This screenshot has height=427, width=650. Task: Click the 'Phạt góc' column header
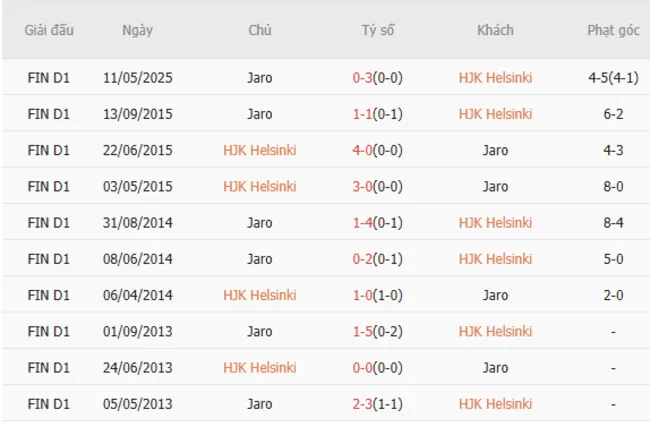coord(614,30)
